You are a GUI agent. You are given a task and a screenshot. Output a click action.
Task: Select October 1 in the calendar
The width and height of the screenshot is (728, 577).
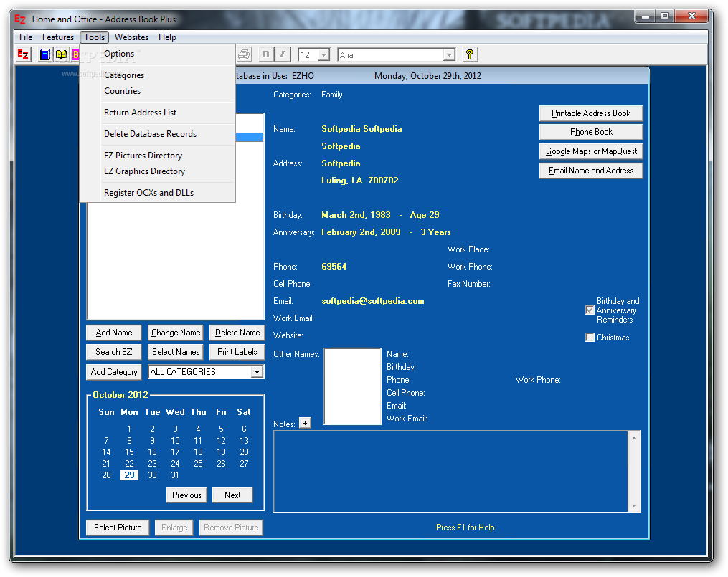click(129, 429)
